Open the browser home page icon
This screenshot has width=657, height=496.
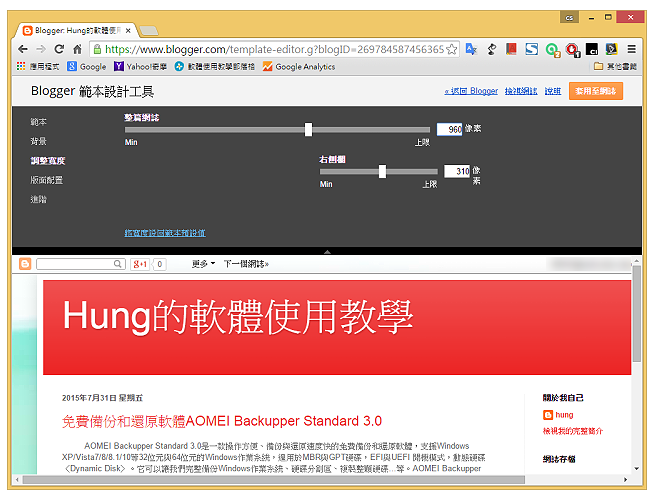[77, 49]
